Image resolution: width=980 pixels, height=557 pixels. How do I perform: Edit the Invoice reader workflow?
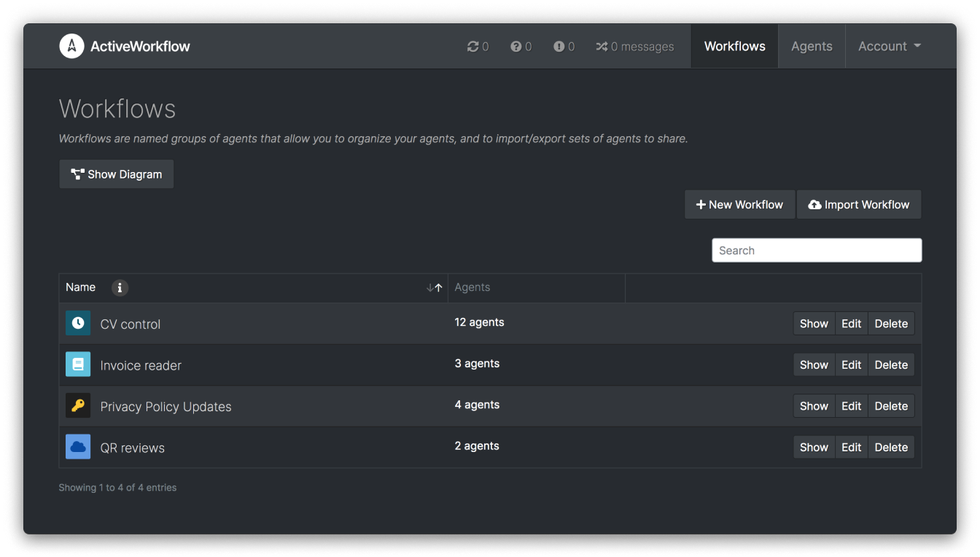click(x=852, y=365)
